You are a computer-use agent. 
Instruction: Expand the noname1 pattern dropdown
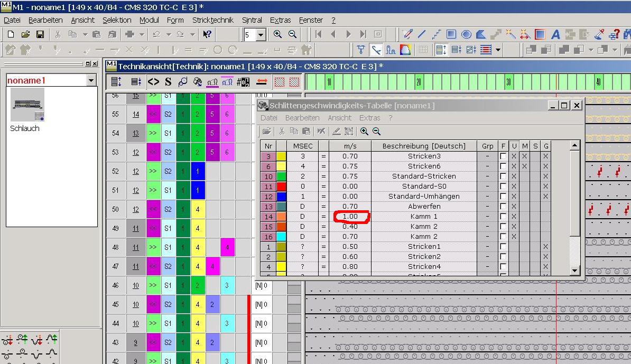coord(91,80)
